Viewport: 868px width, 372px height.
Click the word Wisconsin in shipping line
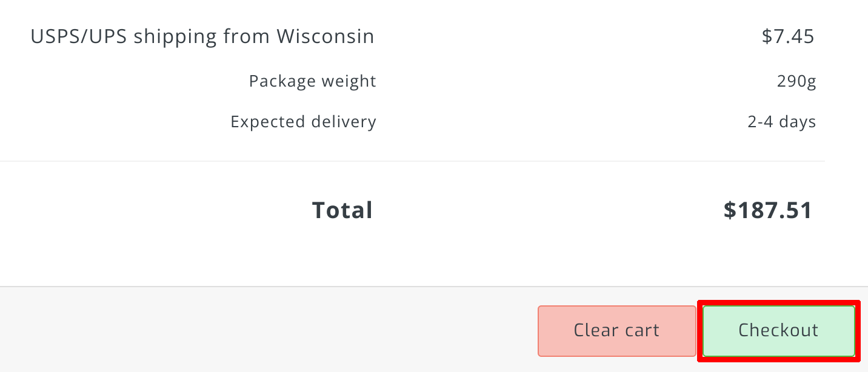point(326,37)
